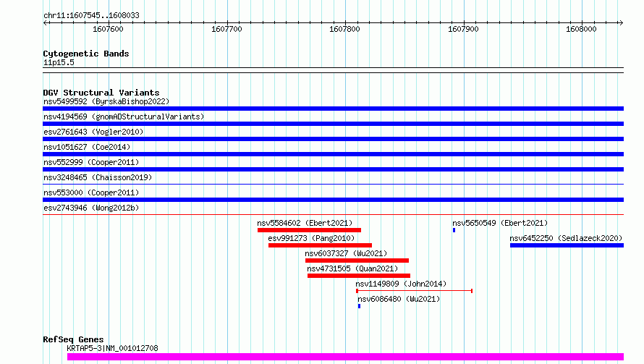Click the red bar under nsv5584602
644x364 pixels.
[309, 230]
